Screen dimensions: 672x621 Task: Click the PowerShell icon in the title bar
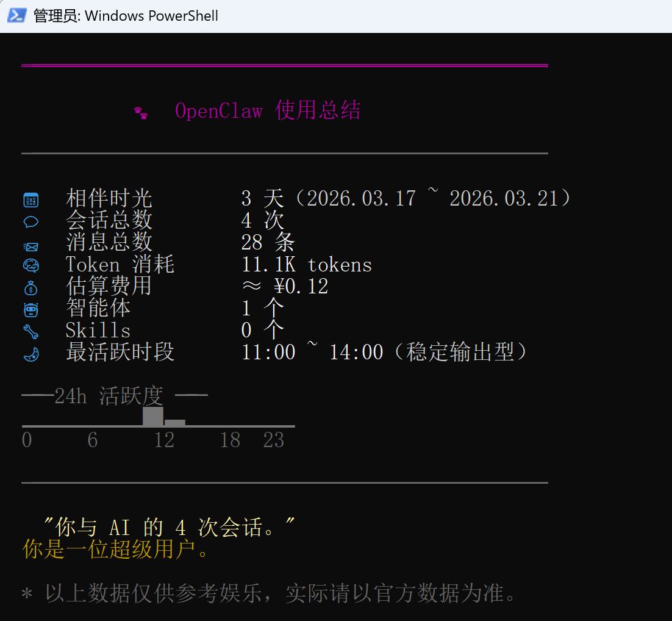[16, 15]
